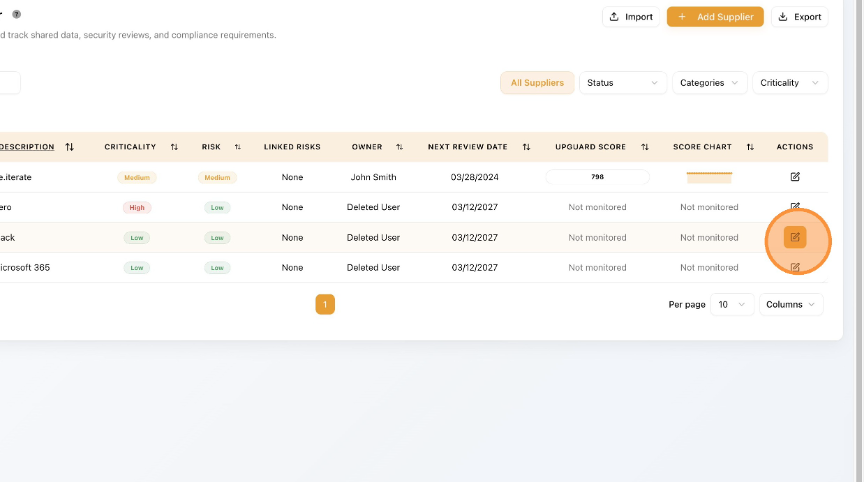Edit the Microsoft 365 supplier row
Image resolution: width=864 pixels, height=482 pixels.
(795, 267)
